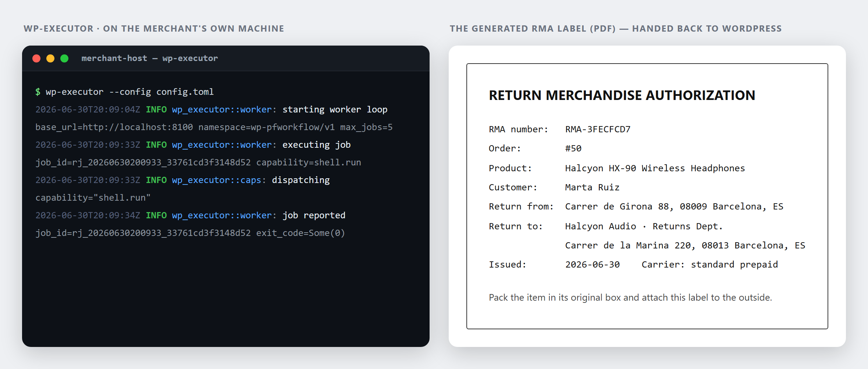Click 'namespace=wp-pfworkflow/v1' in the log
The height and width of the screenshot is (369, 868).
click(267, 127)
